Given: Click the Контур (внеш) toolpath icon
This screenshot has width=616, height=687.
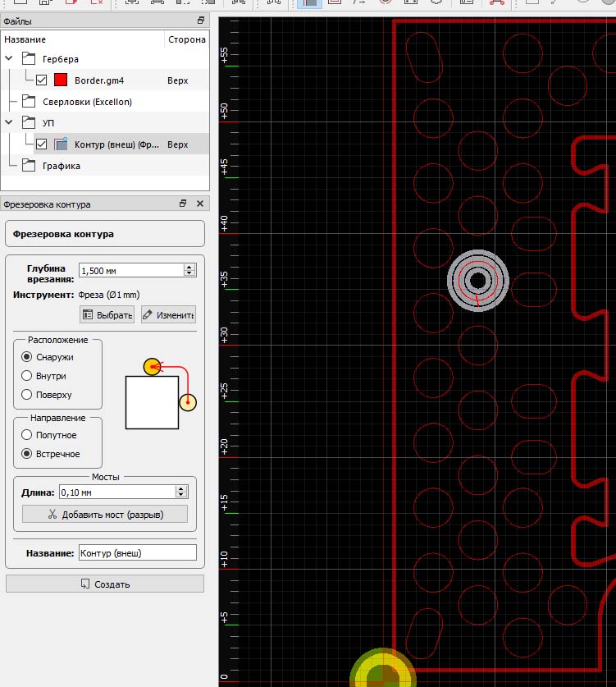Looking at the screenshot, I should pos(61,144).
